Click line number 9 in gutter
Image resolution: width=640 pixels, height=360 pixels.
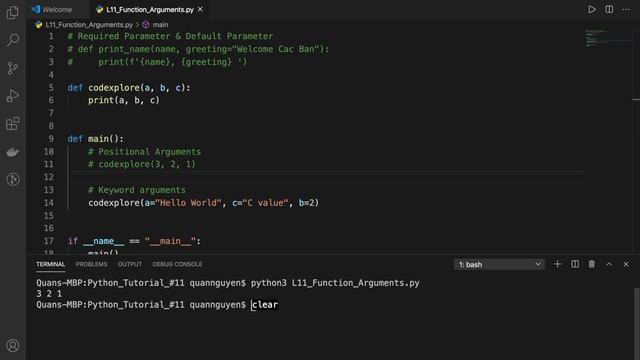[51, 139]
